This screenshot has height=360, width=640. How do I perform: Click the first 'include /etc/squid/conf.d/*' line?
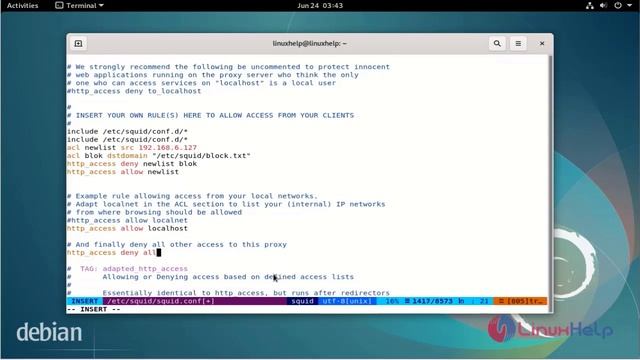point(127,131)
